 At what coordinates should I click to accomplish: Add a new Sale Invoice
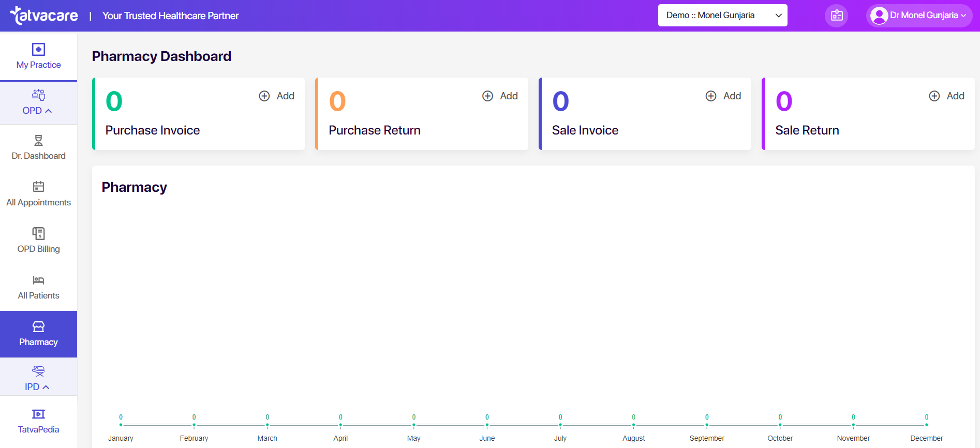tap(723, 96)
